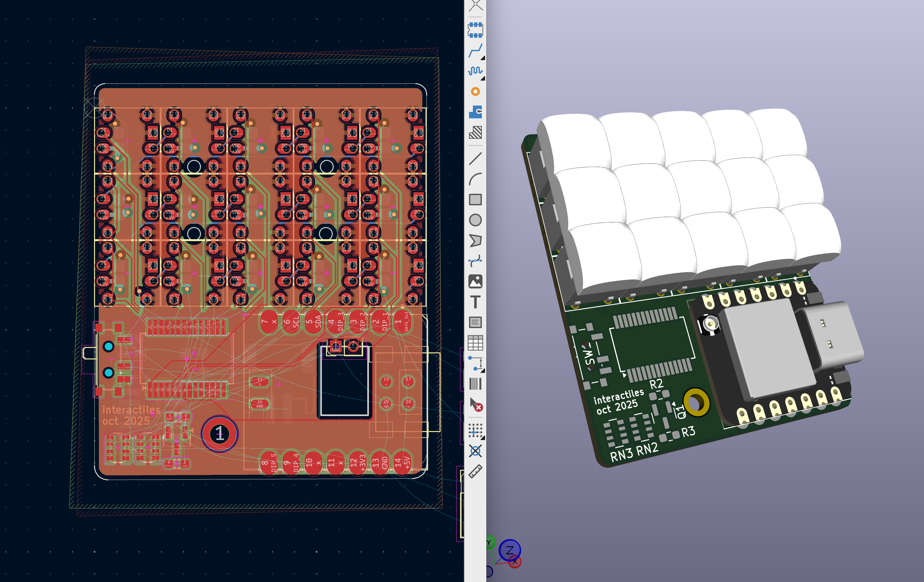Select the hatched Rule Area tool
This screenshot has height=582, width=924.
pyautogui.click(x=475, y=133)
